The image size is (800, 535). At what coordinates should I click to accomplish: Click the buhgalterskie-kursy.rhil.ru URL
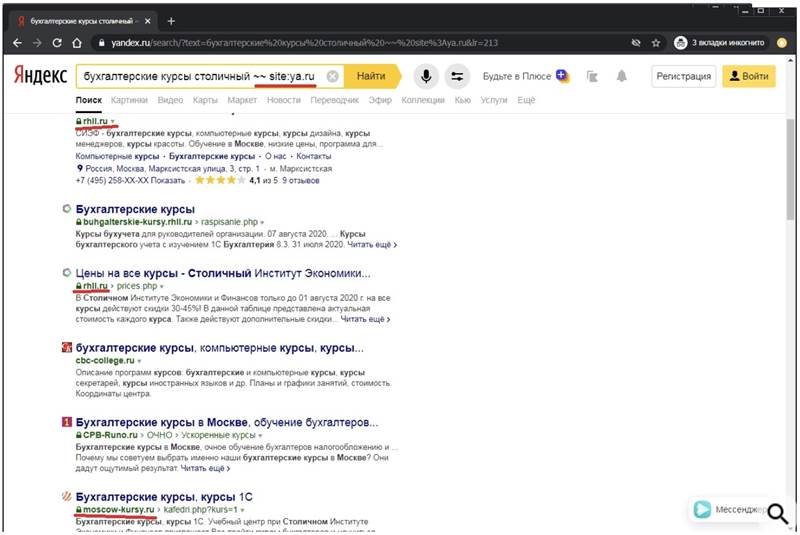pyautogui.click(x=137, y=222)
